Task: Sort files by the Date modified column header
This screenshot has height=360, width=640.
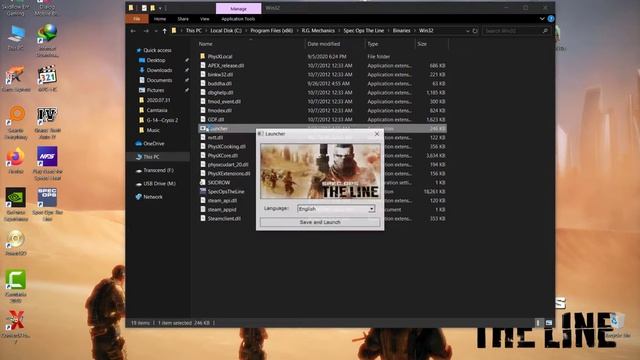Action: [x=335, y=44]
